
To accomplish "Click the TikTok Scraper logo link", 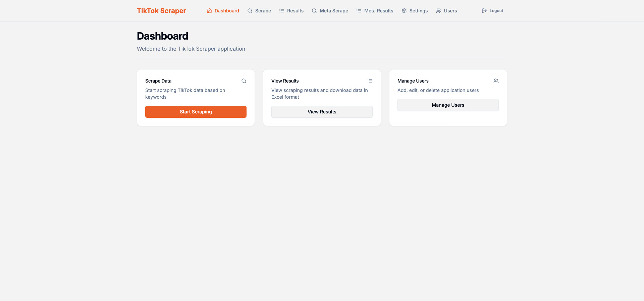I will pos(161,11).
